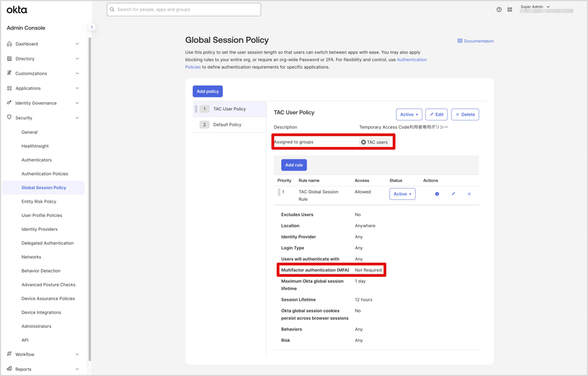The height and width of the screenshot is (376, 588).
Task: Select Default Policy in list
Action: point(229,125)
